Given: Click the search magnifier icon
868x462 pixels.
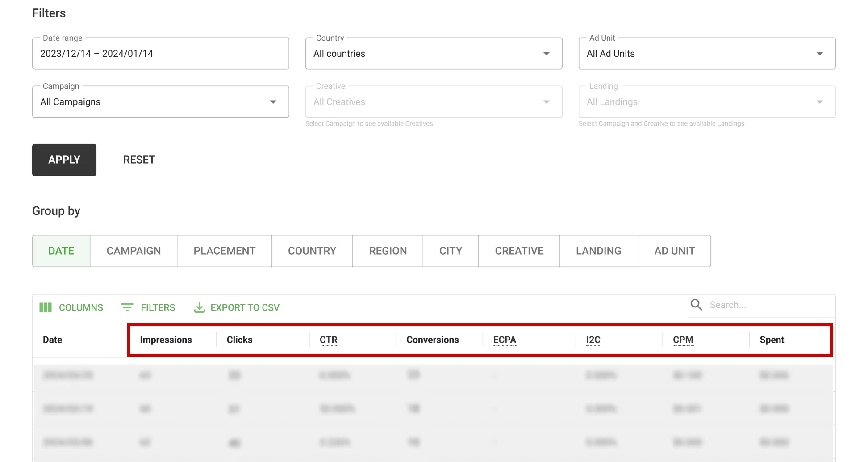Looking at the screenshot, I should point(696,305).
